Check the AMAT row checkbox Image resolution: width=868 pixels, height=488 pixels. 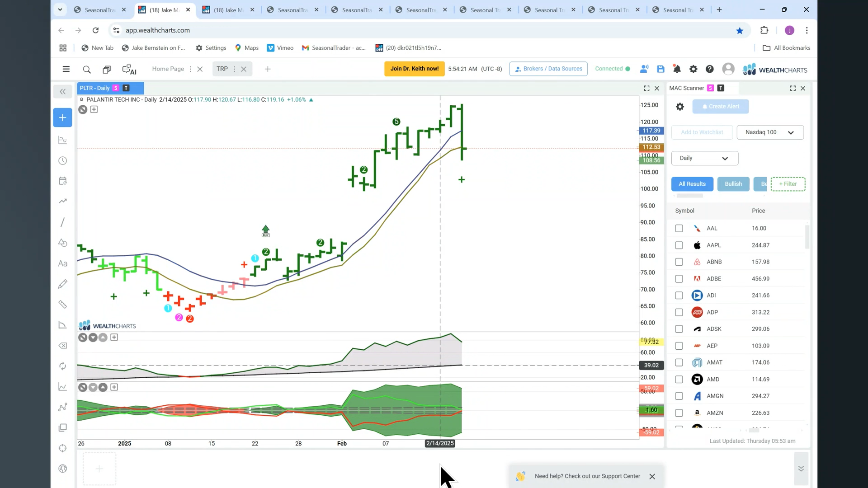679,362
